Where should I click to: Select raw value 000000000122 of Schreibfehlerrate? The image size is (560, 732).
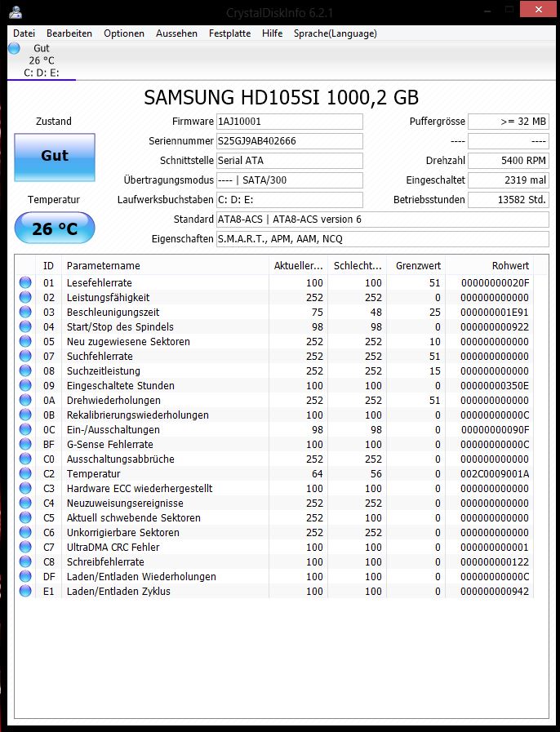point(495,562)
